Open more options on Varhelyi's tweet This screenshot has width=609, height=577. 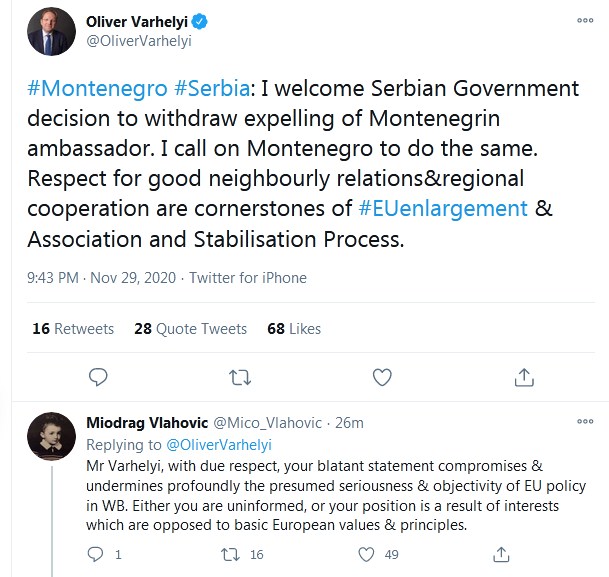(x=585, y=21)
